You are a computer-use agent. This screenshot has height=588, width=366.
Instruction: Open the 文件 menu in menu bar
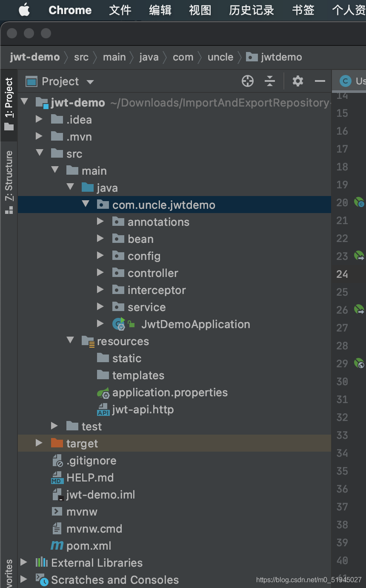(120, 10)
